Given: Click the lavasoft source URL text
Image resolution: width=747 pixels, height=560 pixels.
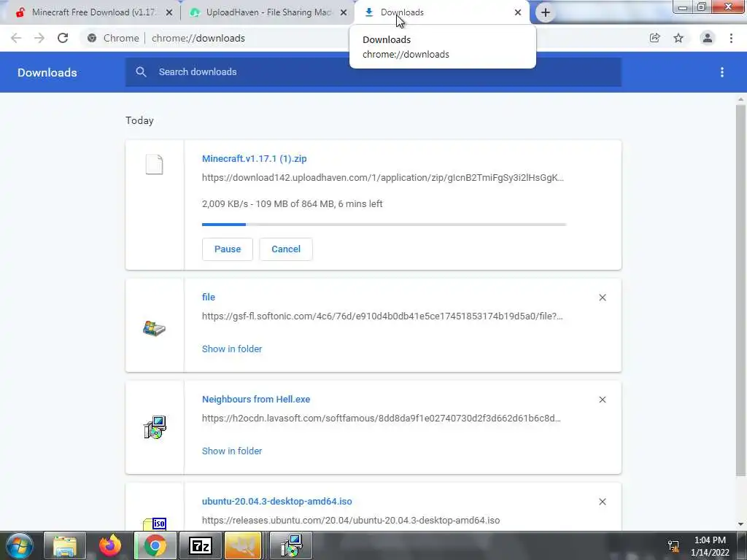Looking at the screenshot, I should coord(381,418).
